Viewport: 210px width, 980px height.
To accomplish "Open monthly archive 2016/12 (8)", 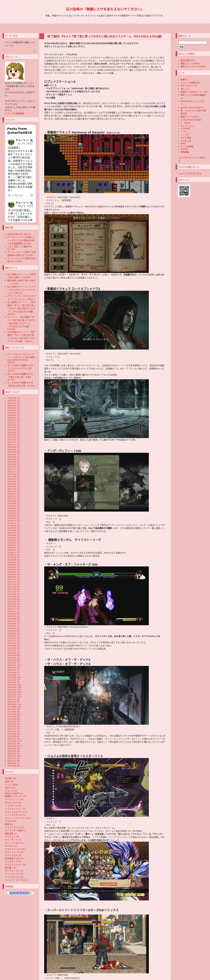I will point(14,609).
